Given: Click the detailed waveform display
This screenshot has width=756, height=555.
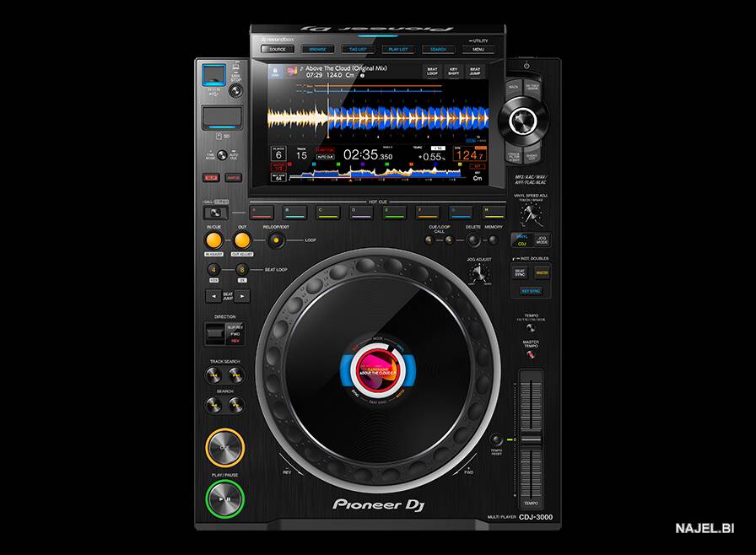Looking at the screenshot, I should pyautogui.click(x=377, y=118).
